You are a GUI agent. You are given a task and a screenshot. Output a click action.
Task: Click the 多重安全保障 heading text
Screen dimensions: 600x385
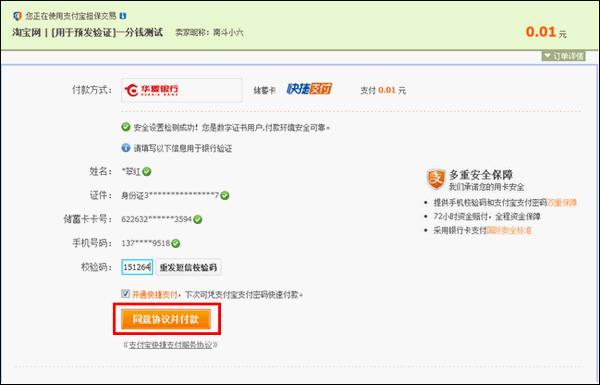pos(481,175)
